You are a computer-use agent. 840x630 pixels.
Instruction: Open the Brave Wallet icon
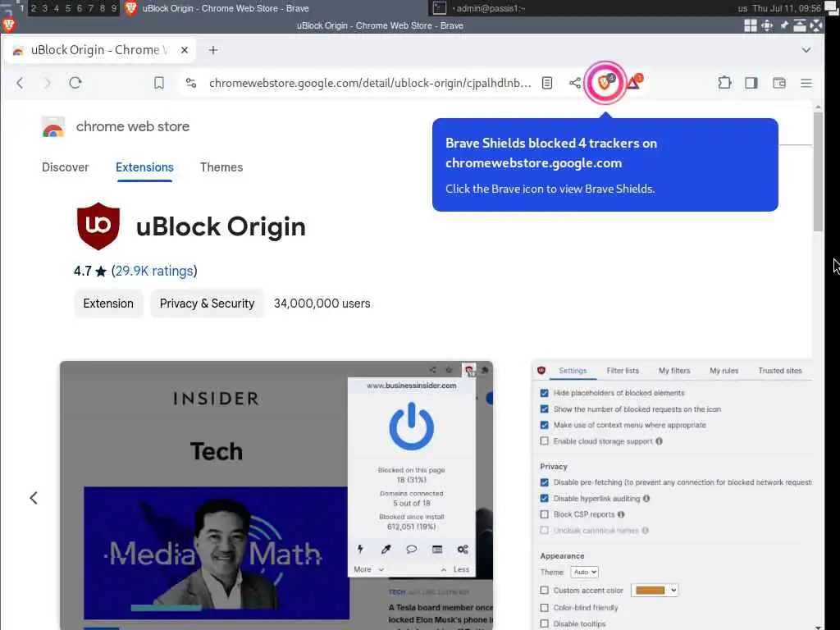[x=779, y=83]
